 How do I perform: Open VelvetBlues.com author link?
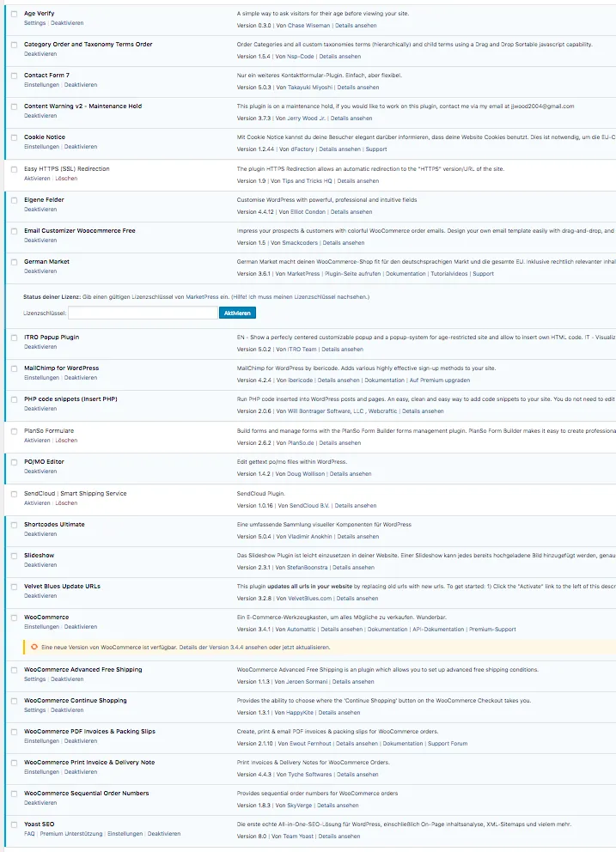tap(309, 599)
